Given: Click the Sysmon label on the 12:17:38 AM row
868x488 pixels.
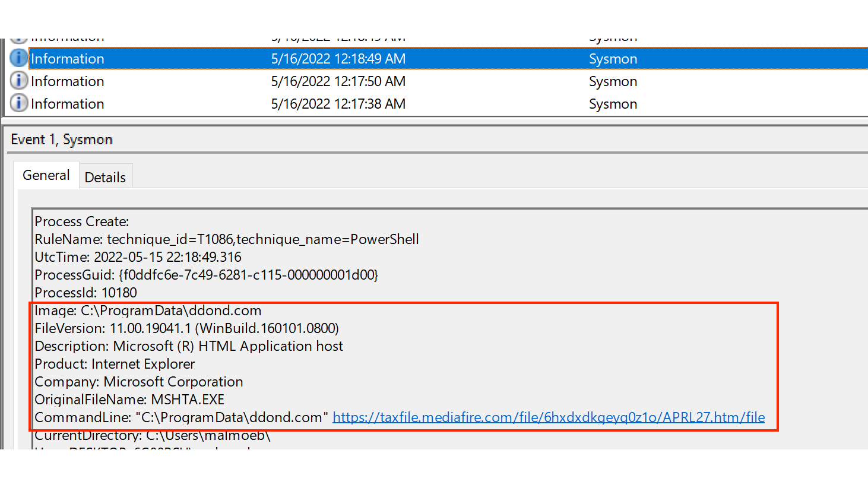Looking at the screenshot, I should click(x=613, y=103).
